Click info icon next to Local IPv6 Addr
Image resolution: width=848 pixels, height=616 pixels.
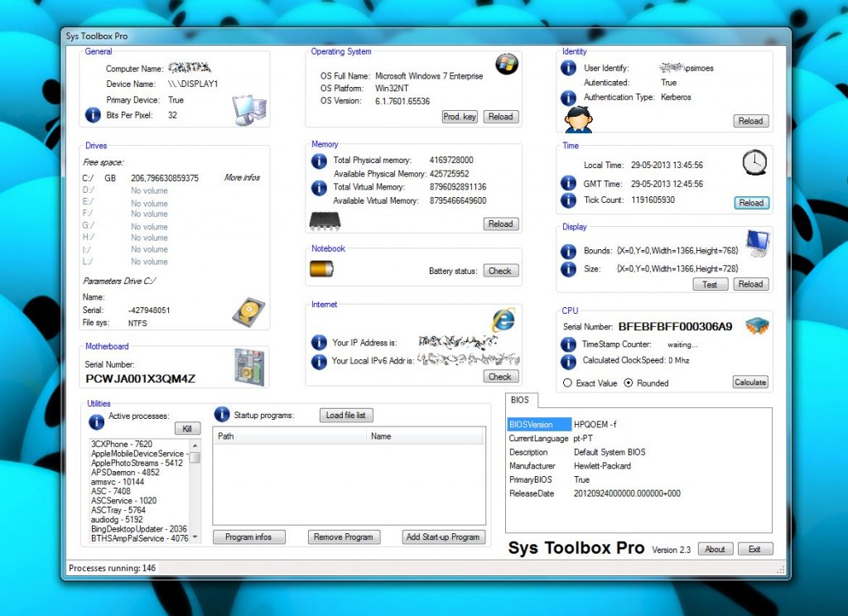pyautogui.click(x=319, y=361)
